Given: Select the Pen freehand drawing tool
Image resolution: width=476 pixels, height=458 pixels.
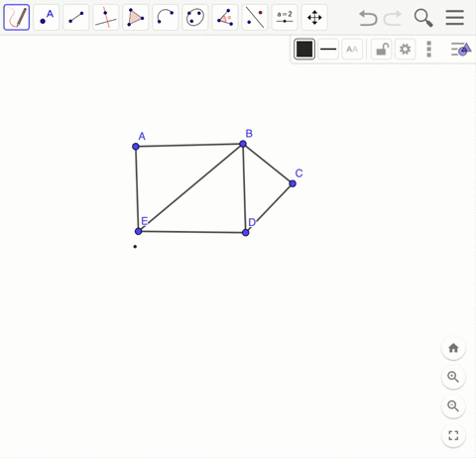Looking at the screenshot, I should click(x=17, y=17).
